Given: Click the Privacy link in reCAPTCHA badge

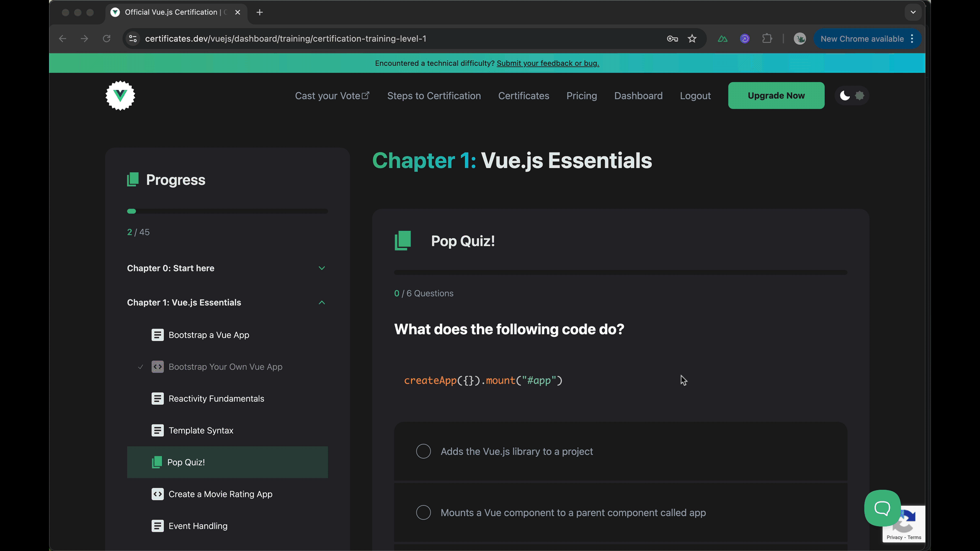Looking at the screenshot, I should click(x=894, y=537).
